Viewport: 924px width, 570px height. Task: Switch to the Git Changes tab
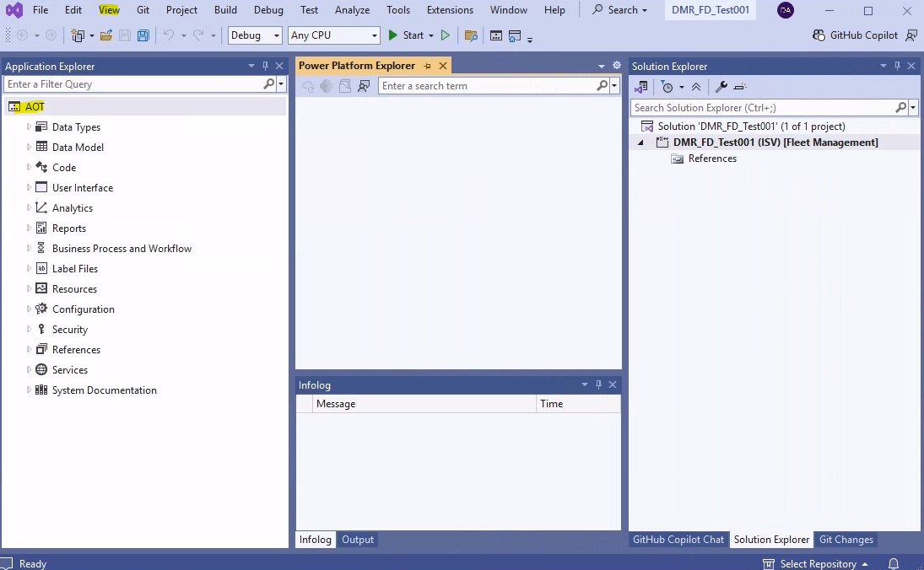pos(846,540)
